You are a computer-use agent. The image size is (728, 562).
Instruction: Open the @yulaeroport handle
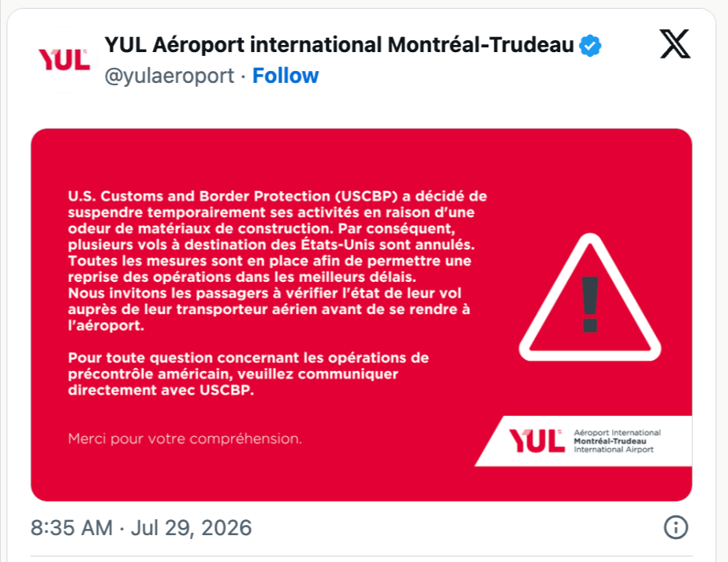(170, 76)
